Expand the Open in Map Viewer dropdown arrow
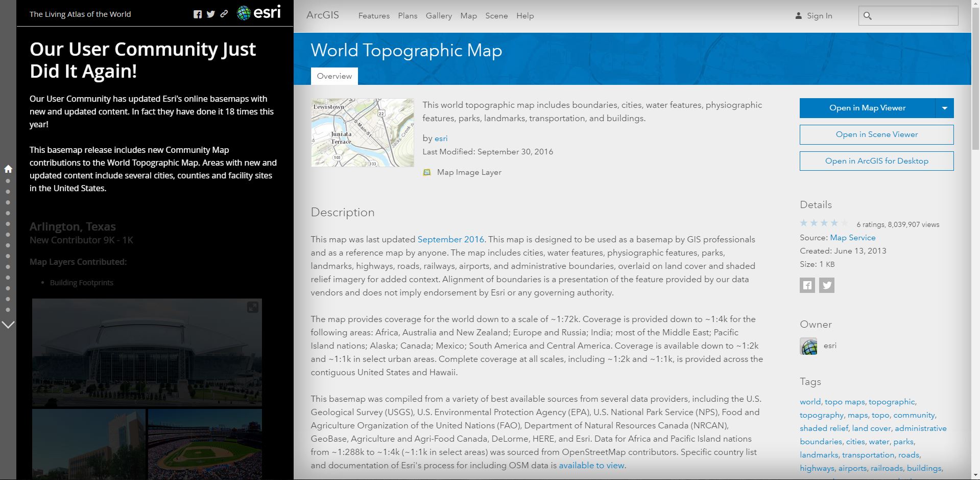 click(944, 108)
